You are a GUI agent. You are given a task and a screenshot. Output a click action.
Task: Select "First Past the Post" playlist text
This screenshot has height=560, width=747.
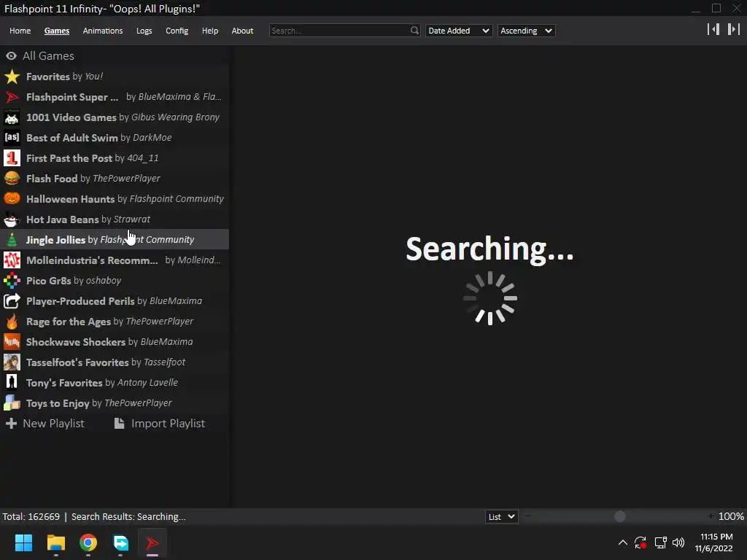69,158
